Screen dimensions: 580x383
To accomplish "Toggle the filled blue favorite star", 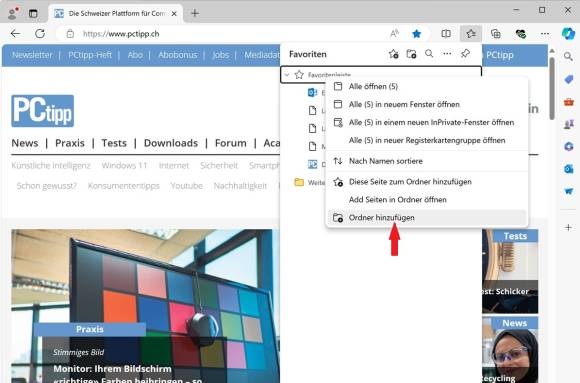I will pos(417,34).
